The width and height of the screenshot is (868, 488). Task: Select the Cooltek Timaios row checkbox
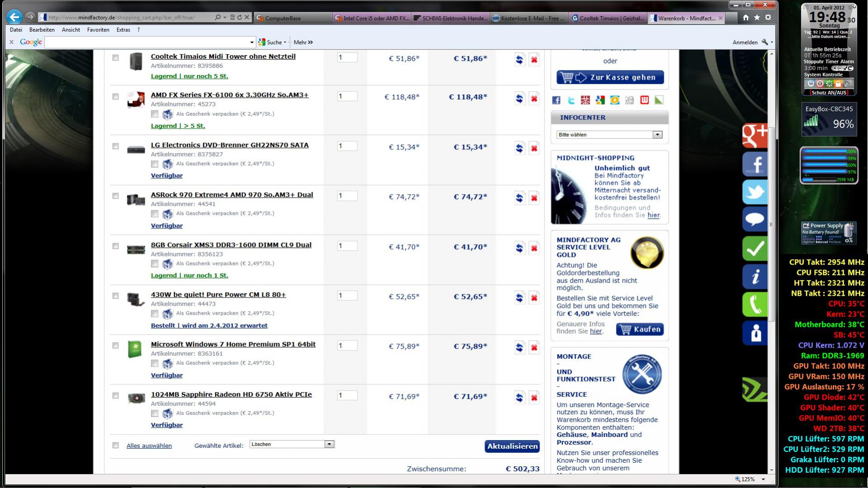(x=115, y=58)
